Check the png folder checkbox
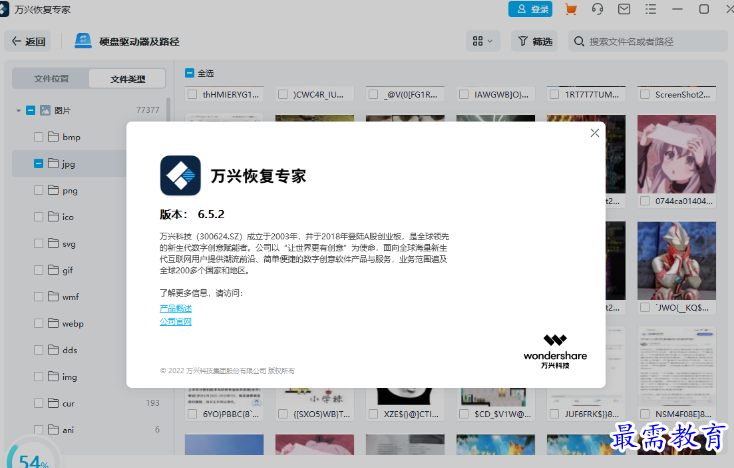 (x=38, y=190)
